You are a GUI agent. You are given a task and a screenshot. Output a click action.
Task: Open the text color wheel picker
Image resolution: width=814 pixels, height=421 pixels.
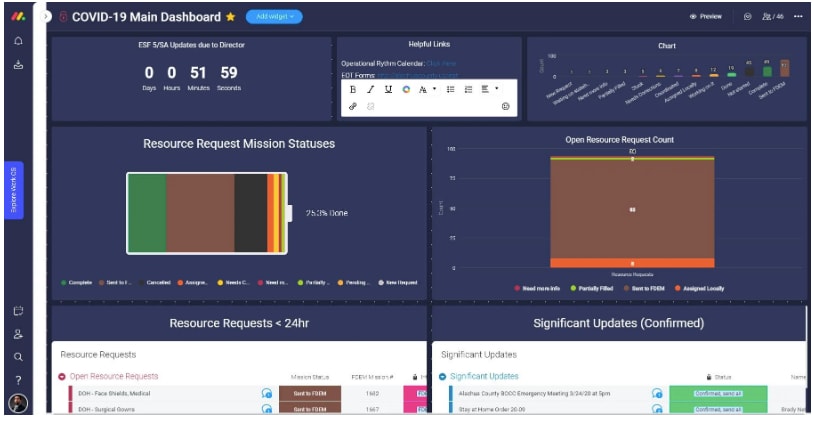click(x=406, y=89)
